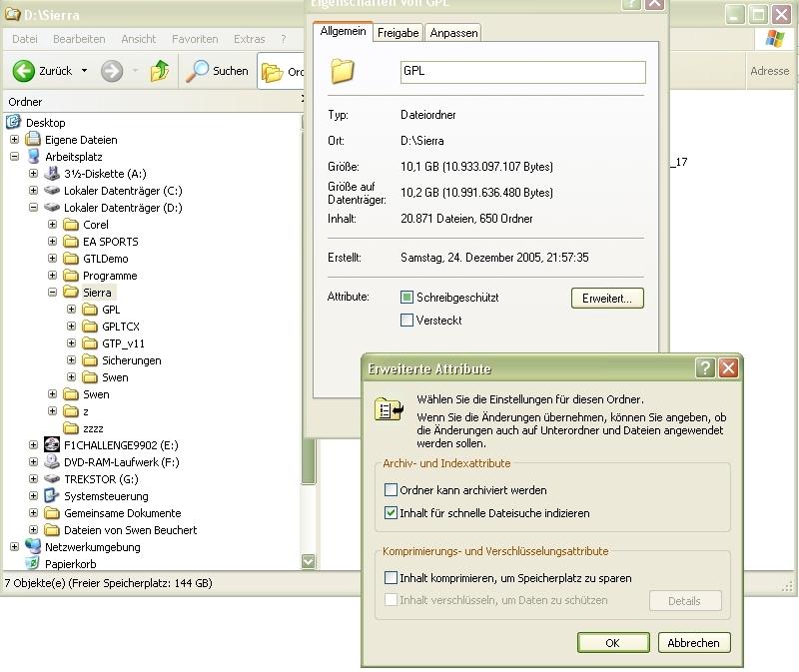Expand the GPLTCX folder node
This screenshot has width=799, height=672.
71,327
